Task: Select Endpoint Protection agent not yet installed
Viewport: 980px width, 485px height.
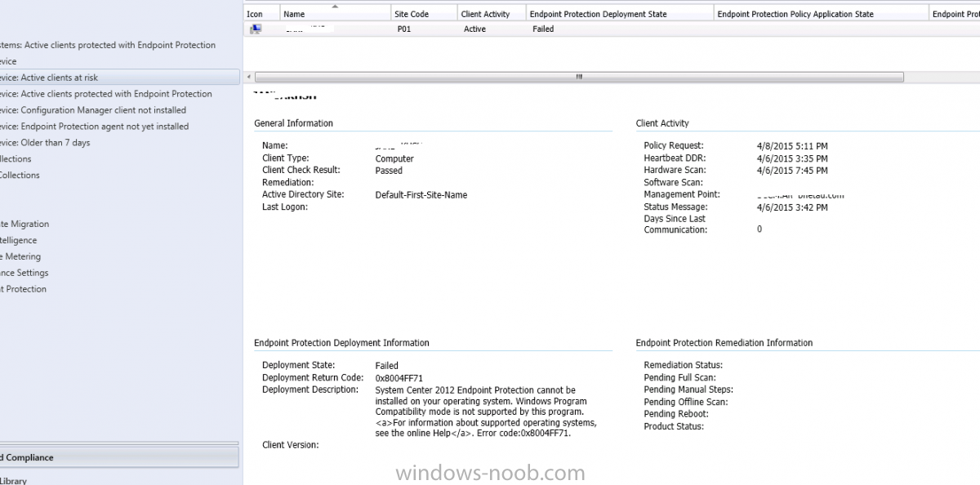Action: [x=94, y=127]
